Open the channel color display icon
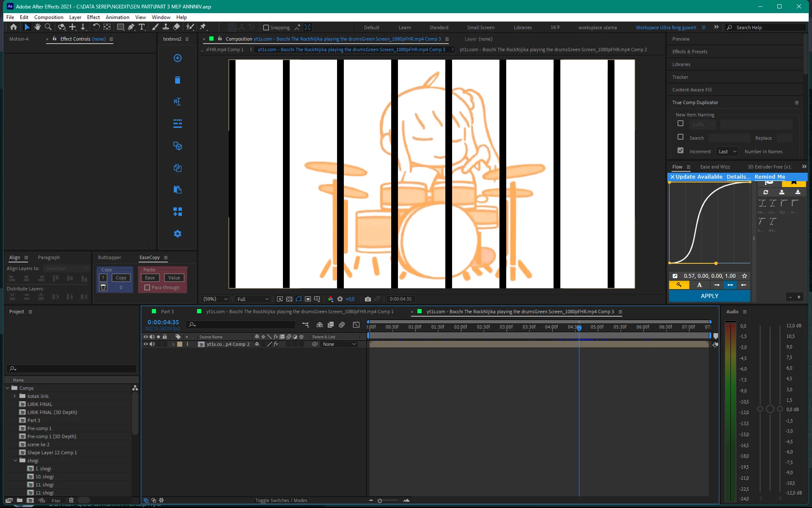812x508 pixels. (x=331, y=299)
